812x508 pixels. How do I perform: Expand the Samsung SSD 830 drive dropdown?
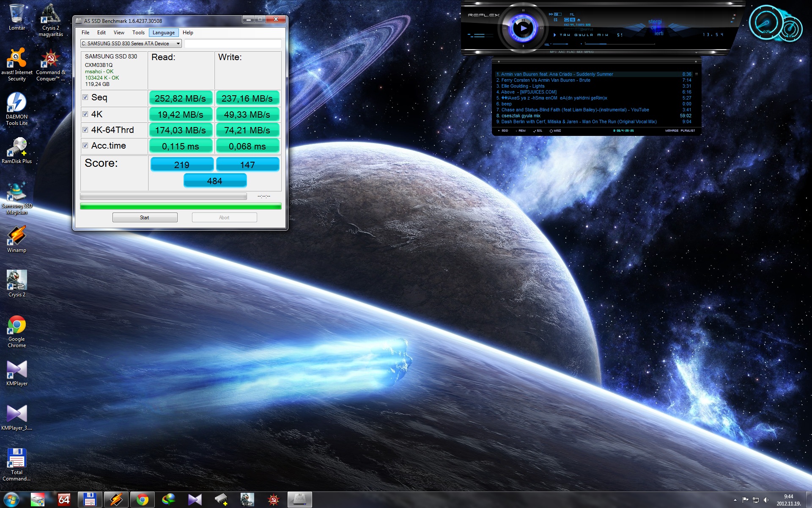178,44
